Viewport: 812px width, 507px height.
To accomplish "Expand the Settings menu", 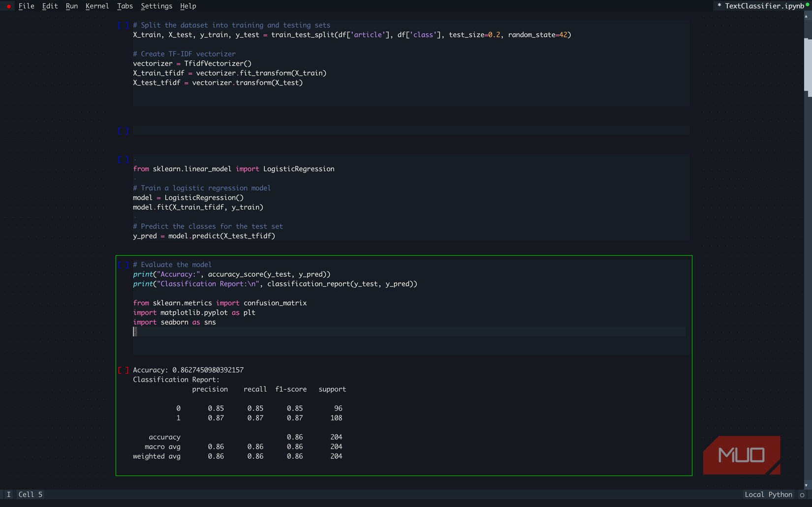I will (156, 6).
